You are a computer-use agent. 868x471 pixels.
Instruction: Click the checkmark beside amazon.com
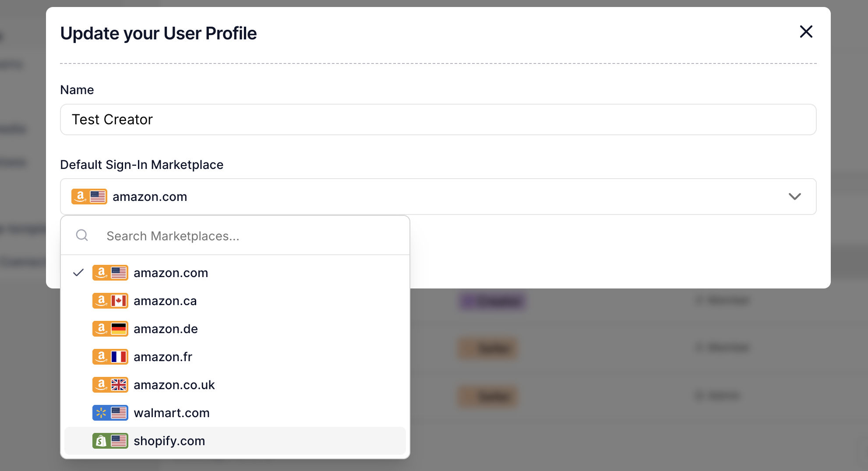pos(78,273)
